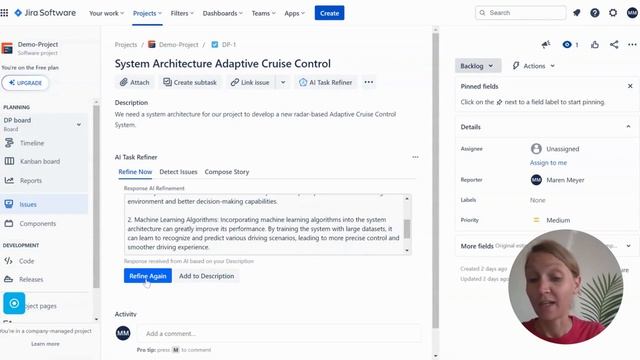Click the left sidebar vertical scrollbar
The width and height of the screenshot is (640, 360).
(96, 196)
